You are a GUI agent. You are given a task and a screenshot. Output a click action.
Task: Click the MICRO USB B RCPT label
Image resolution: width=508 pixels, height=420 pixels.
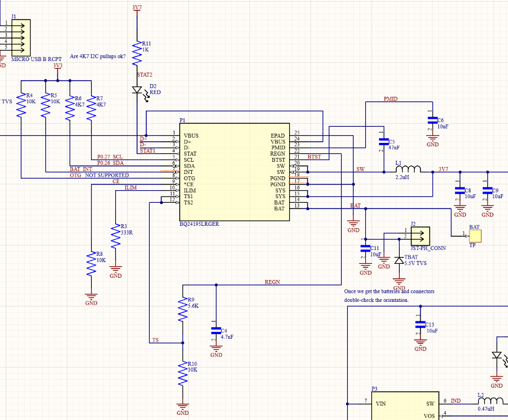36,59
